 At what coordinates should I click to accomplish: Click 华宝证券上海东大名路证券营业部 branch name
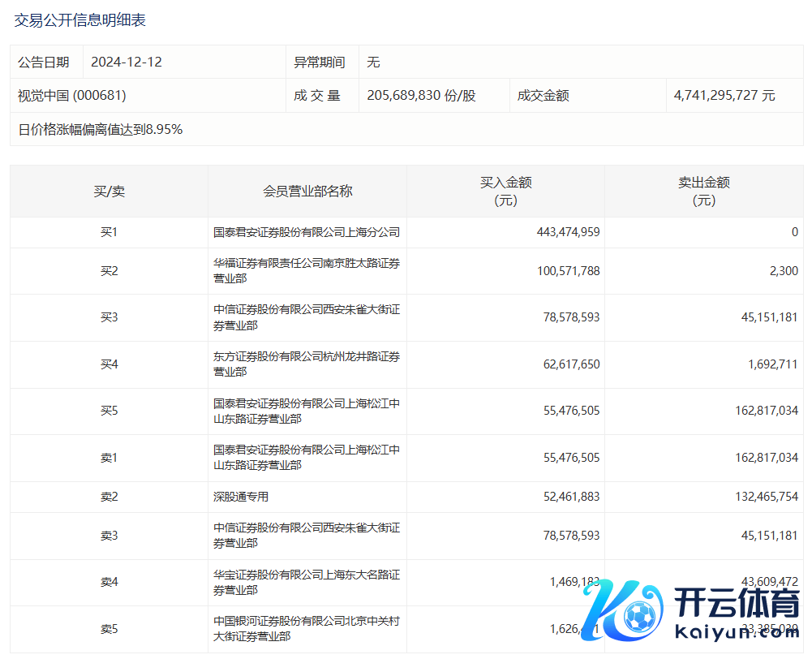point(307,583)
